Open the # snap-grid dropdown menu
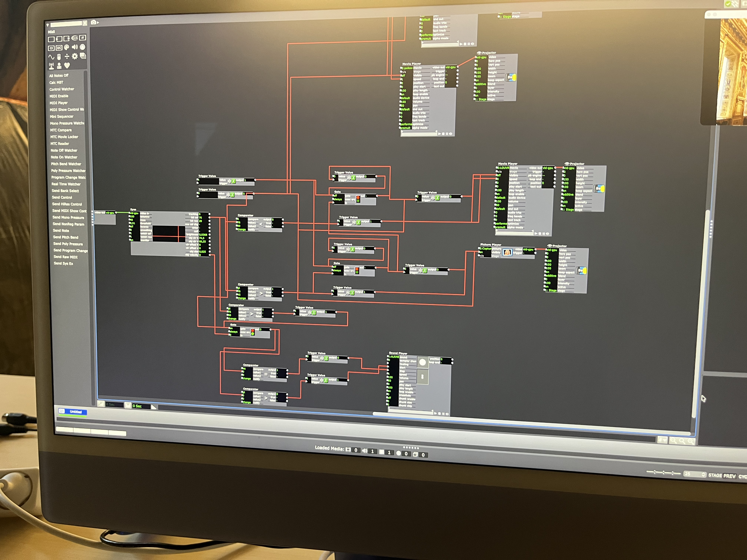The image size is (747, 560). (662, 440)
